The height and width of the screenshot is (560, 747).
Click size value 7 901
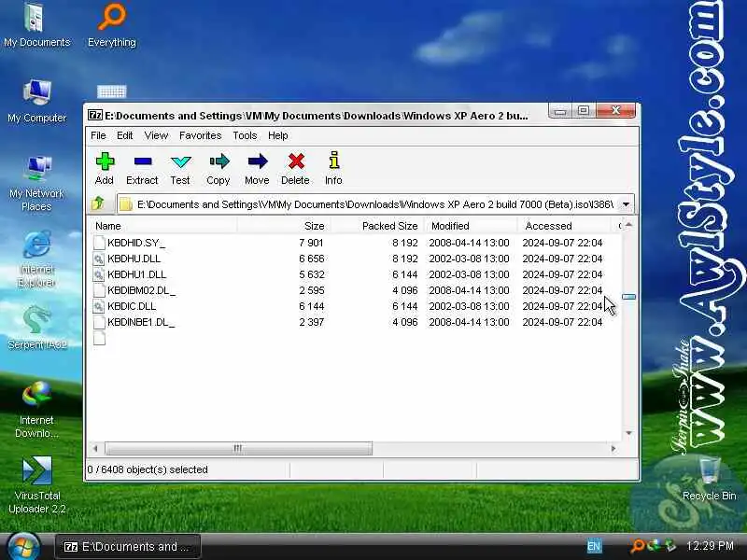(x=312, y=243)
